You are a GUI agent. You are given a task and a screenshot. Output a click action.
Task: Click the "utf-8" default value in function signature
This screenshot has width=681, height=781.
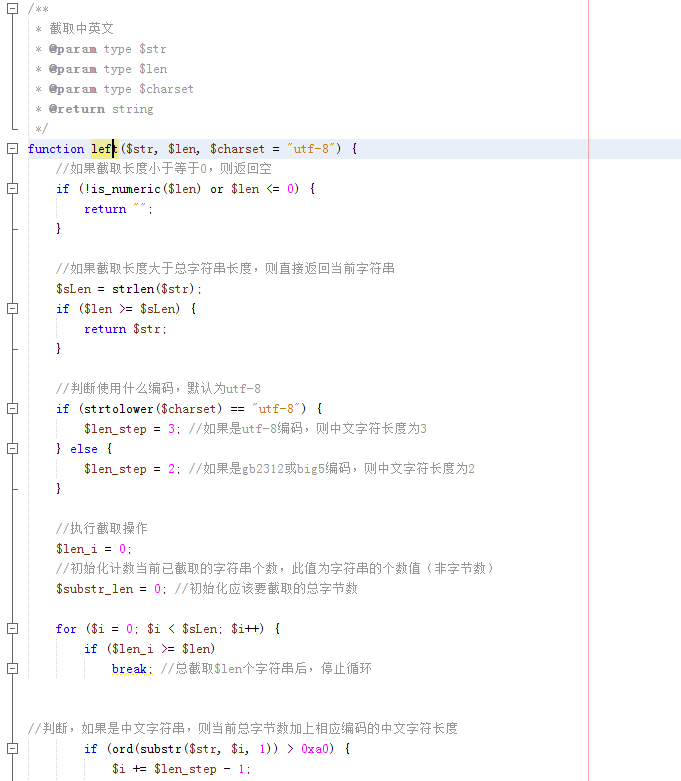(x=311, y=149)
